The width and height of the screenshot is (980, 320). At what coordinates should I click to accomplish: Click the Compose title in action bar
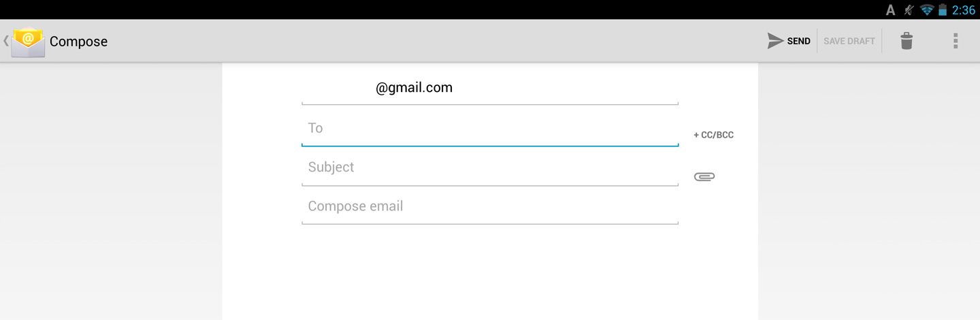78,42
